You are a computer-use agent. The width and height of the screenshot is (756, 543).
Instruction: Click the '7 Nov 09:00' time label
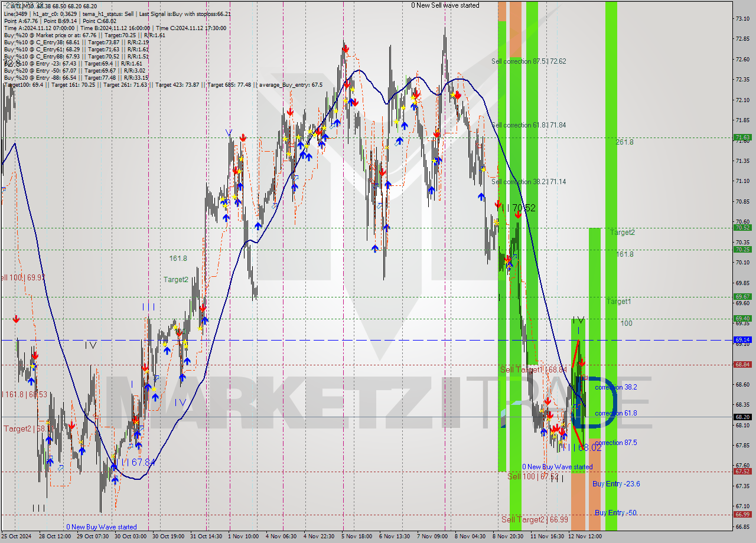[x=432, y=537]
